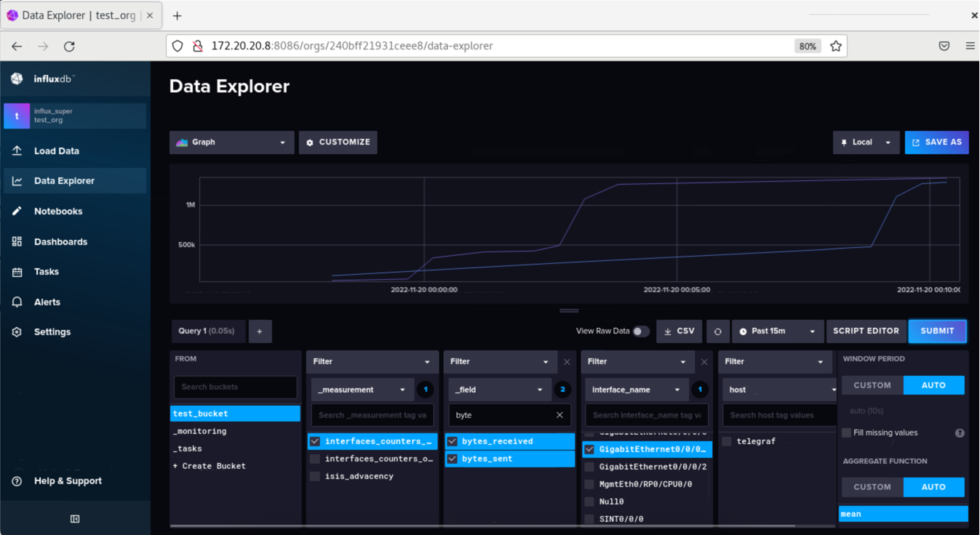980x535 pixels.
Task: Click the graph resize handle below chart
Action: 569,311
